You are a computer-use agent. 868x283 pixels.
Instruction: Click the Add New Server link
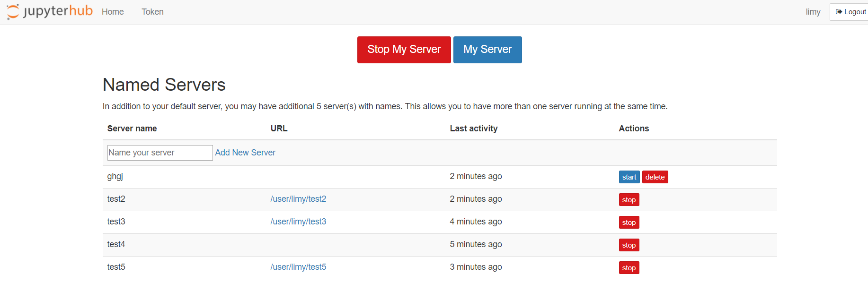(245, 153)
